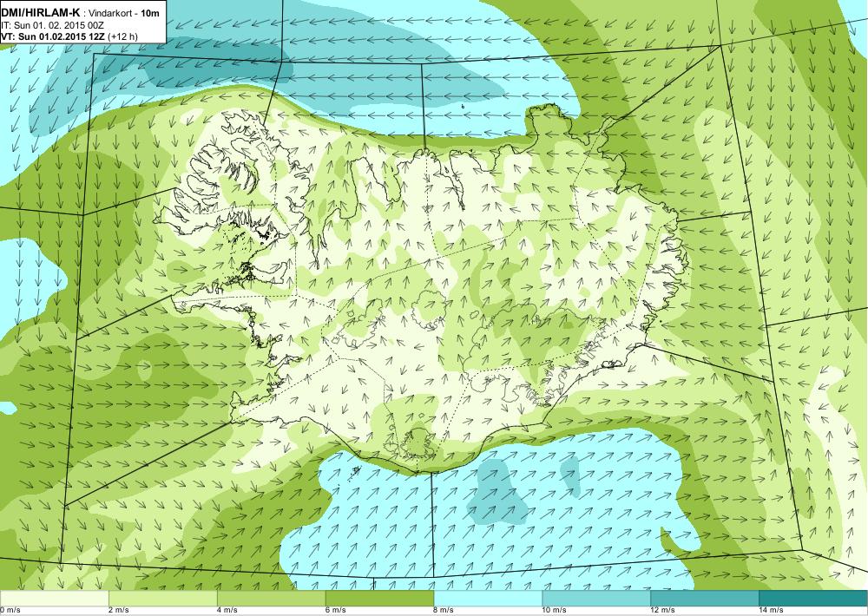Click the '2 m/s' legend label
The width and height of the screenshot is (868, 616).
click(118, 611)
